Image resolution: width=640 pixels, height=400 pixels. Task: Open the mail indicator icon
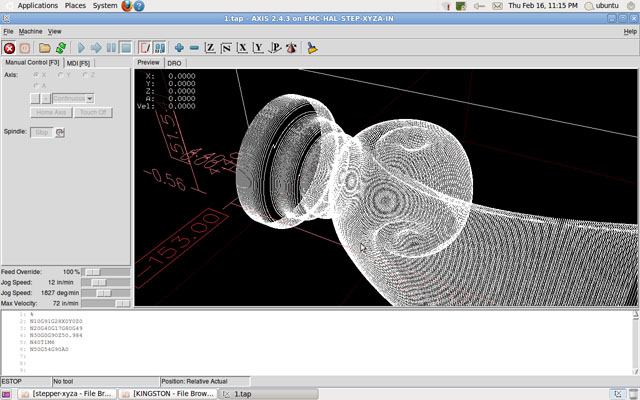click(497, 6)
